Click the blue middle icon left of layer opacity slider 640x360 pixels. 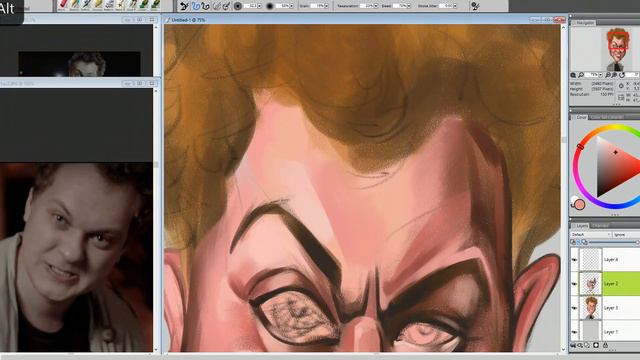pyautogui.click(x=579, y=242)
